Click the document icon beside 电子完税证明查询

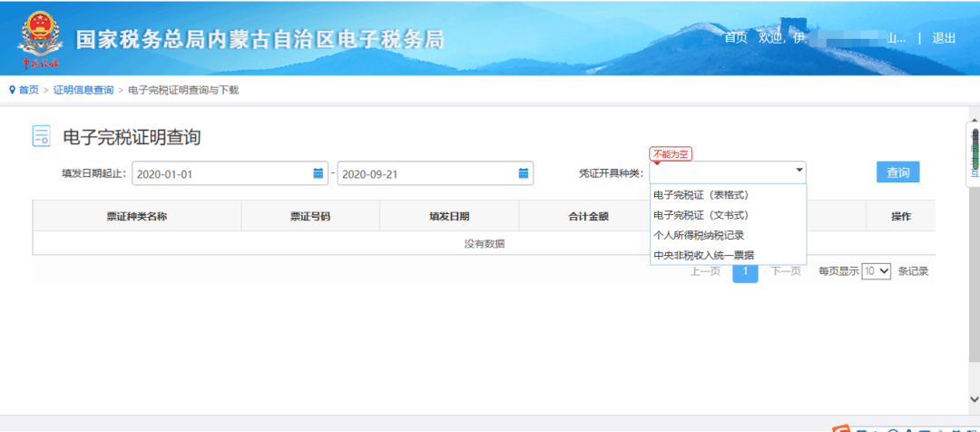pyautogui.click(x=41, y=136)
